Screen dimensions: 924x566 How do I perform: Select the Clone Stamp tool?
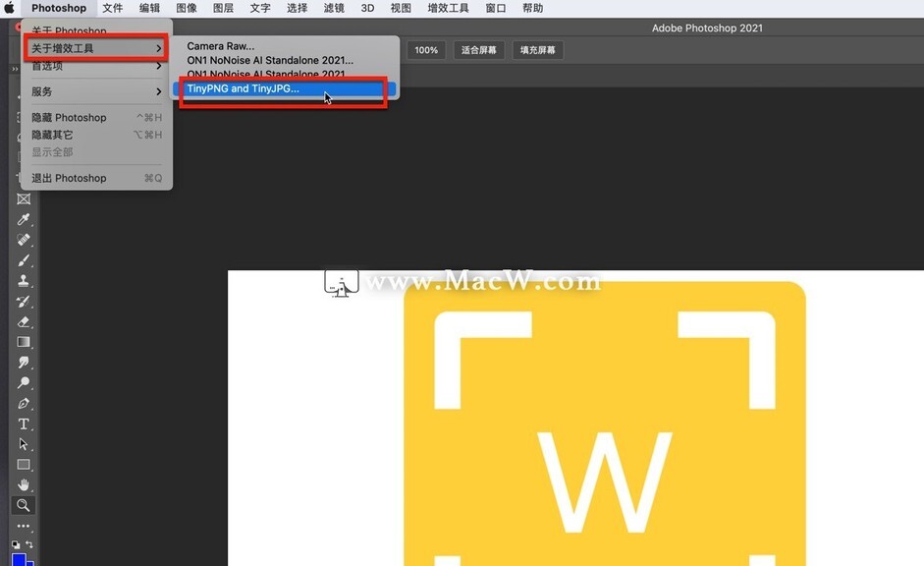pos(24,281)
